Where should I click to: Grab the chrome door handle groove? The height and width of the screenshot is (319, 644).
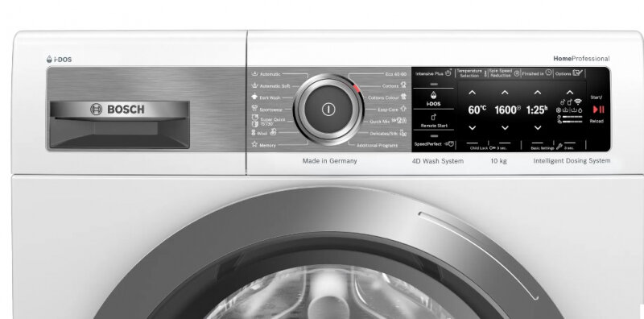point(478,255)
